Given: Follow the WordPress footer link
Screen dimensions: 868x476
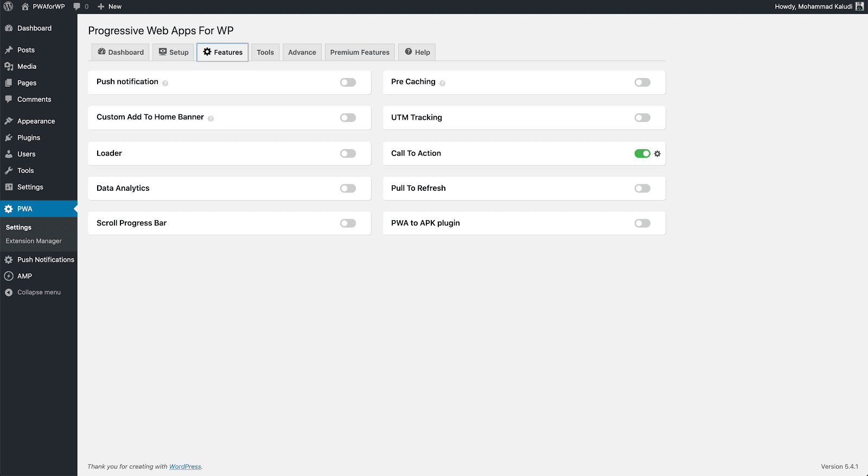Looking at the screenshot, I should click(185, 466).
